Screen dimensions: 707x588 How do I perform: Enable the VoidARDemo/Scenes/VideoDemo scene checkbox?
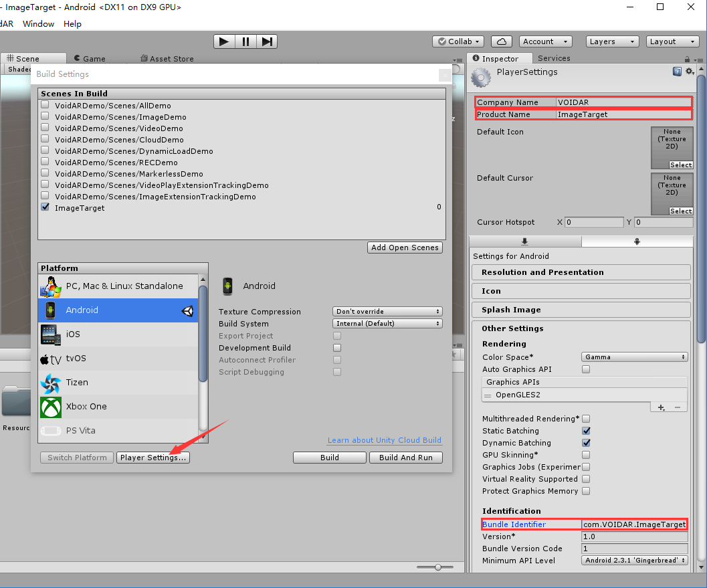tap(45, 127)
